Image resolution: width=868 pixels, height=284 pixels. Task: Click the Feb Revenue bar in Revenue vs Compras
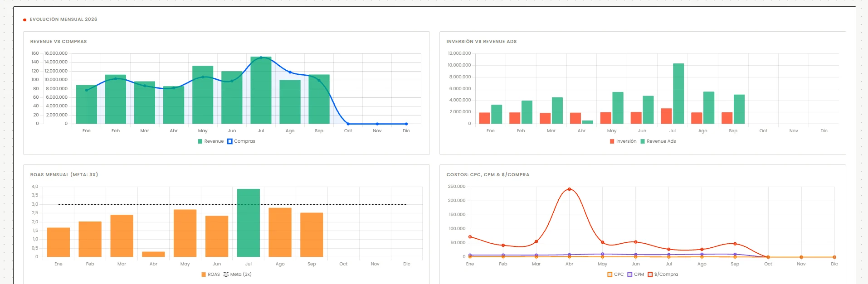click(x=116, y=99)
